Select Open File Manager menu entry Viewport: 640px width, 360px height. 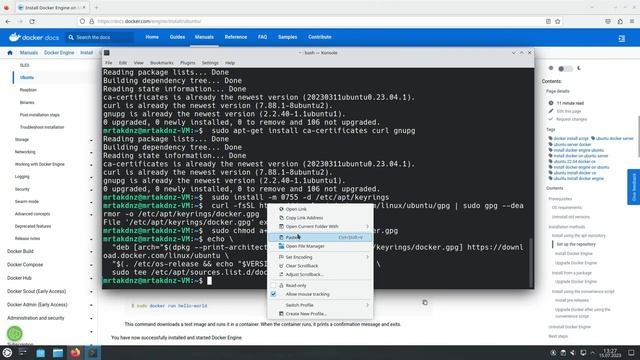[x=320, y=246]
